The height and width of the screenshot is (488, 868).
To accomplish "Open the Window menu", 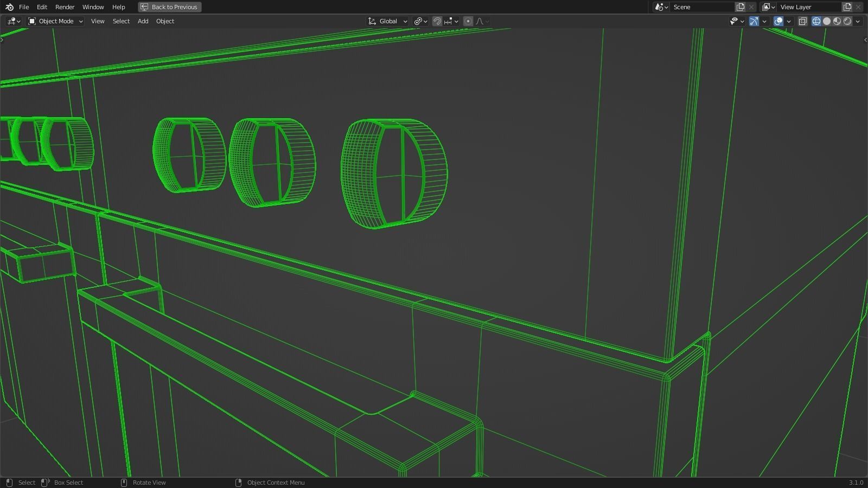I will 93,7.
